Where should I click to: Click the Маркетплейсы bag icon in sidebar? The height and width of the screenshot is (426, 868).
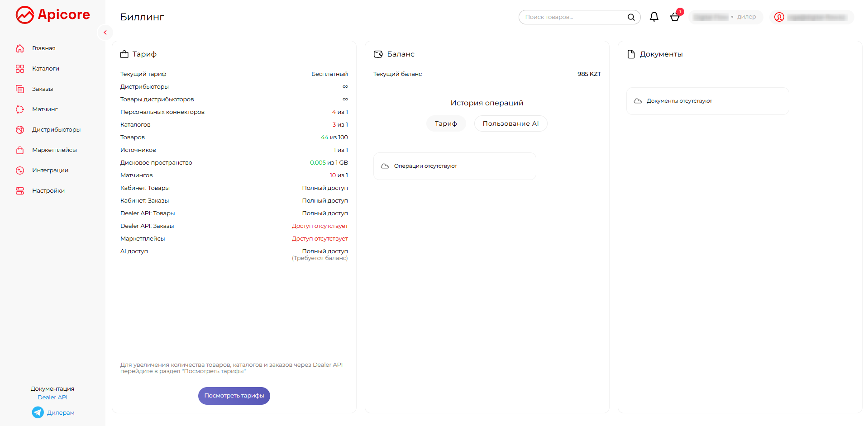click(x=20, y=150)
